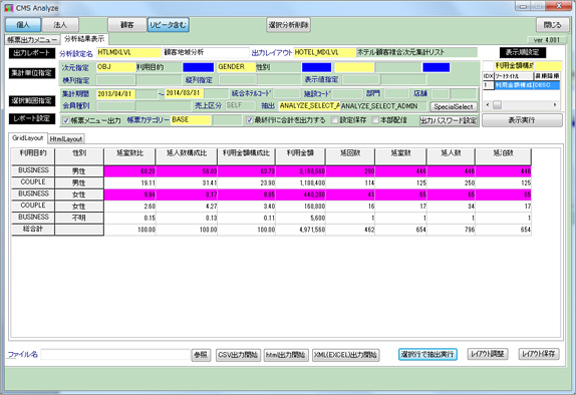
Task: Click the empty yellow third dimension field
Action: pos(354,67)
